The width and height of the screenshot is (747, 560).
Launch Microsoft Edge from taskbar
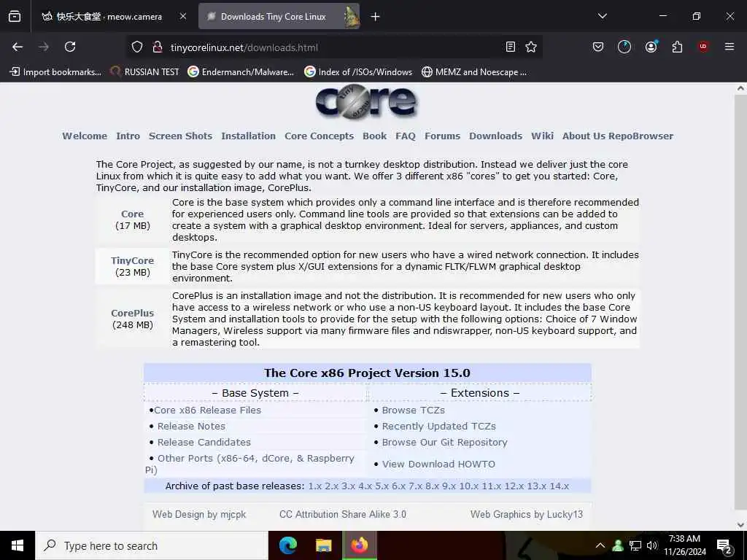pyautogui.click(x=287, y=545)
